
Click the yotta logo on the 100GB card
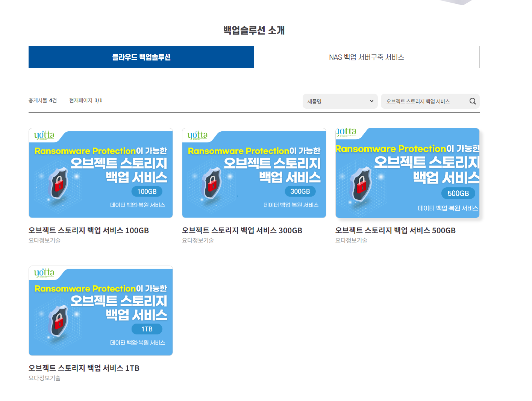coord(44,135)
